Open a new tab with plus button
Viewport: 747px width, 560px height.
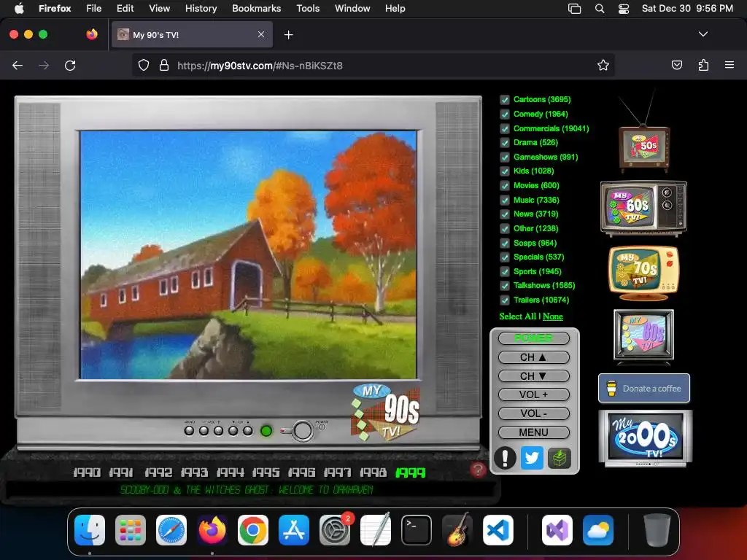[288, 35]
